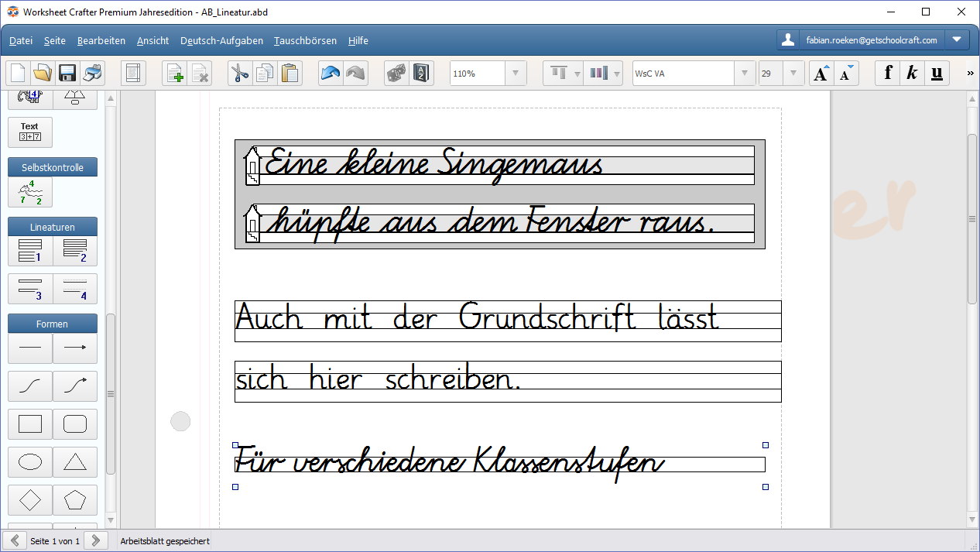Insert the Lineatur 1 item

[x=30, y=251]
